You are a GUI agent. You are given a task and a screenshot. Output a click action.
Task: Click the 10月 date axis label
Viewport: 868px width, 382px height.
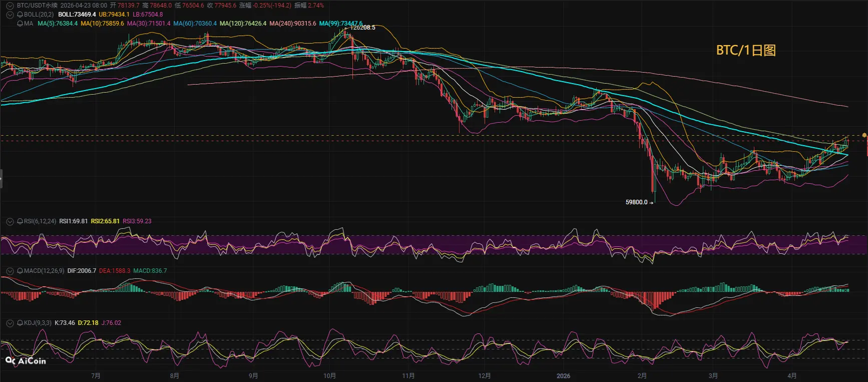[329, 376]
